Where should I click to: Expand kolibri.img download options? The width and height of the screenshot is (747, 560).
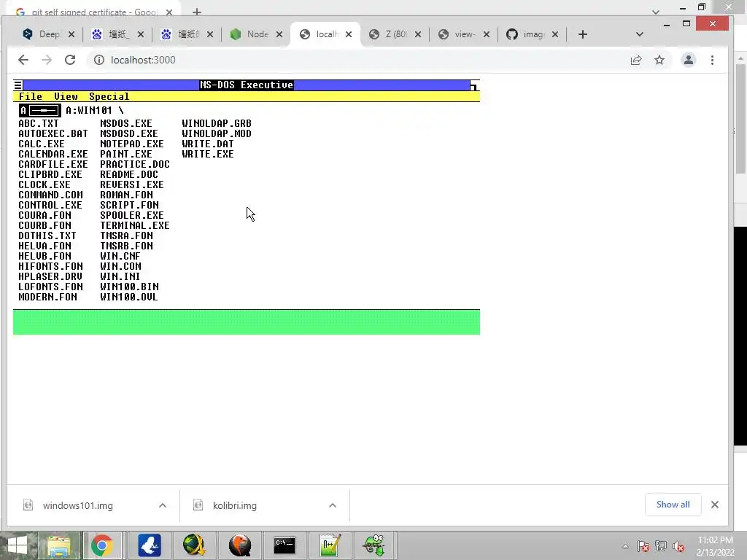click(333, 505)
